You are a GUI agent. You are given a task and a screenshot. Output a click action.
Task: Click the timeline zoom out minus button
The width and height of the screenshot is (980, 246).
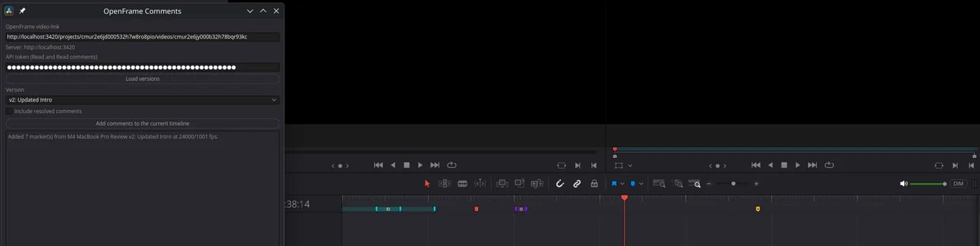point(709,183)
